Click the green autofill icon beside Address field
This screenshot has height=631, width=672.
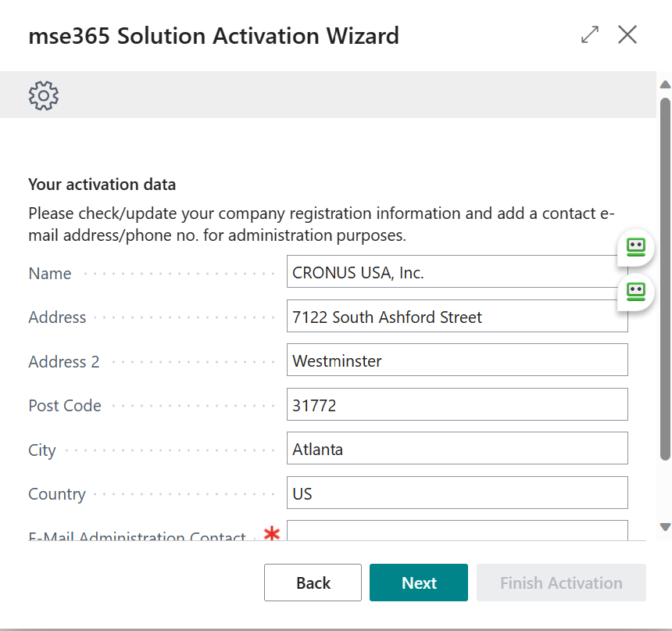click(635, 292)
